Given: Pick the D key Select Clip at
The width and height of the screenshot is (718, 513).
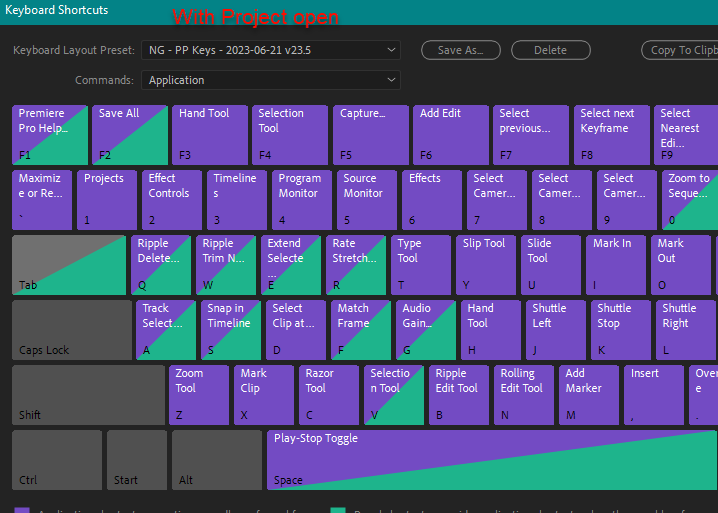Looking at the screenshot, I should click(296, 330).
